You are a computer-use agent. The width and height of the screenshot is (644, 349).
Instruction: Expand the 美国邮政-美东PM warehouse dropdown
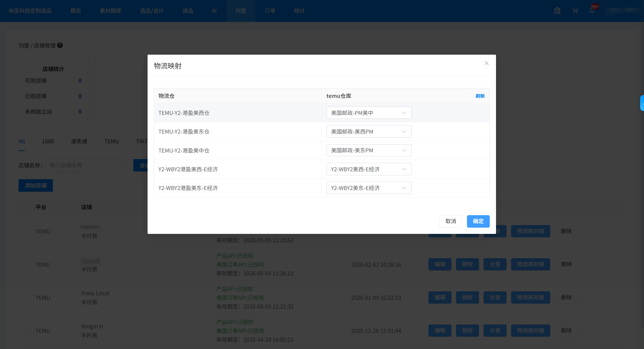click(369, 150)
